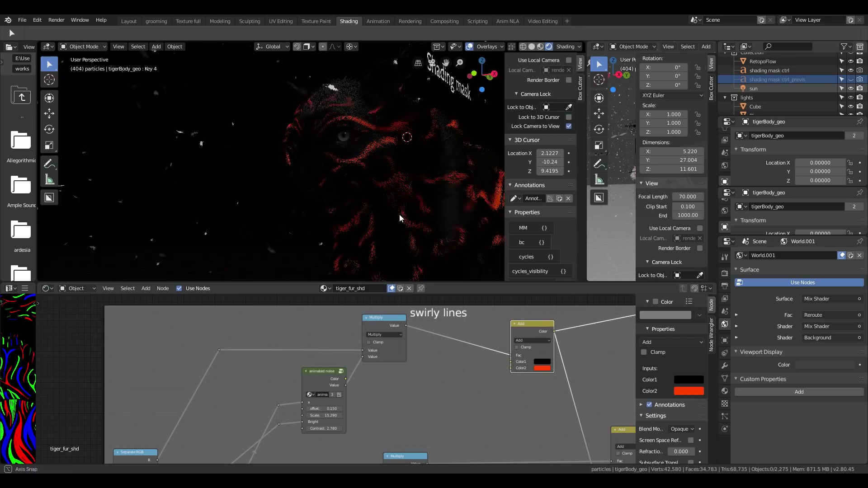Click the Use Nodes button in World surface
Screen dimensions: 868x488
[x=799, y=282]
